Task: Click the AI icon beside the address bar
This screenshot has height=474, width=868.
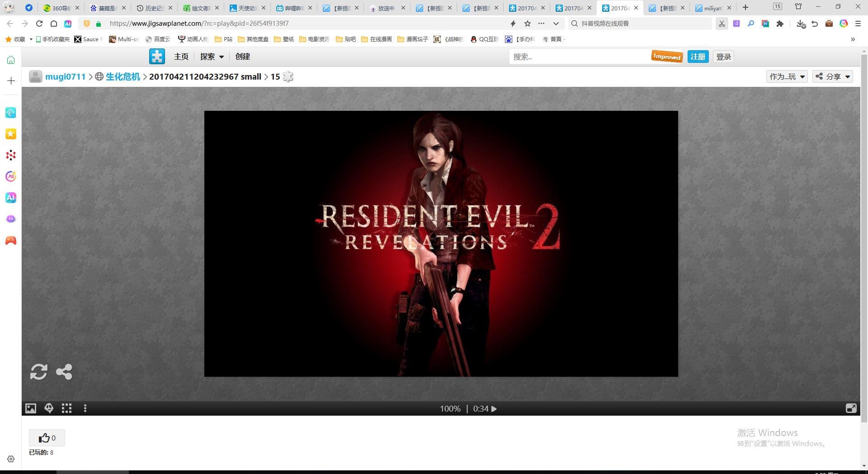Action: click(x=68, y=24)
